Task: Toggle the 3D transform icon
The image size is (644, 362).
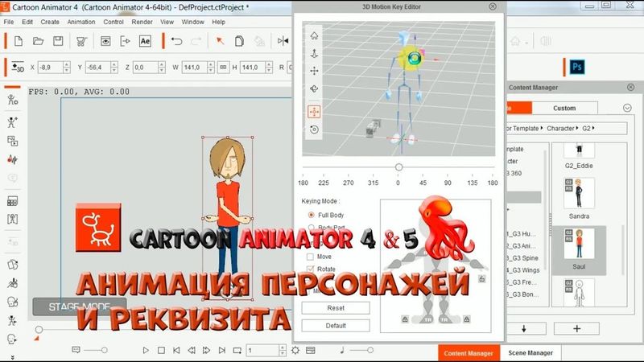Action: click(x=17, y=68)
